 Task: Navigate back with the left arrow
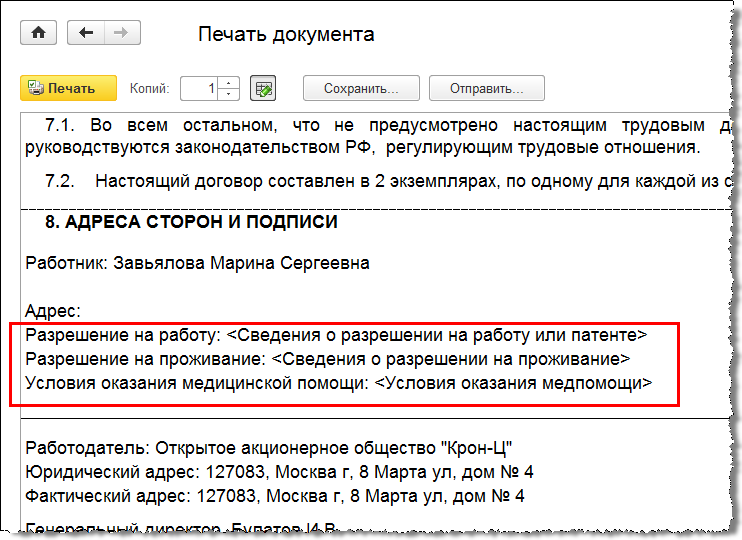[x=86, y=33]
